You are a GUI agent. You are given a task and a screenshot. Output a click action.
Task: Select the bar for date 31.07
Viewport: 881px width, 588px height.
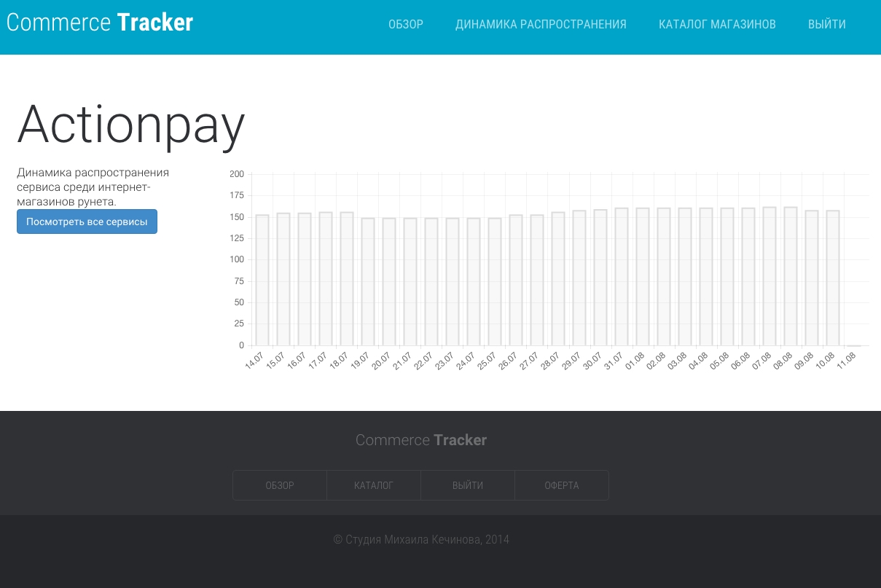tap(622, 277)
